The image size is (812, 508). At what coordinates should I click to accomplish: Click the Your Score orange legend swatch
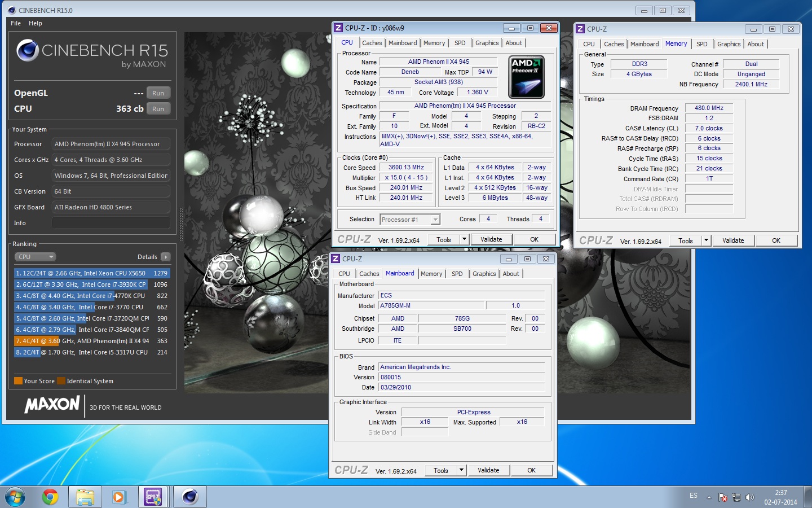[x=19, y=381]
